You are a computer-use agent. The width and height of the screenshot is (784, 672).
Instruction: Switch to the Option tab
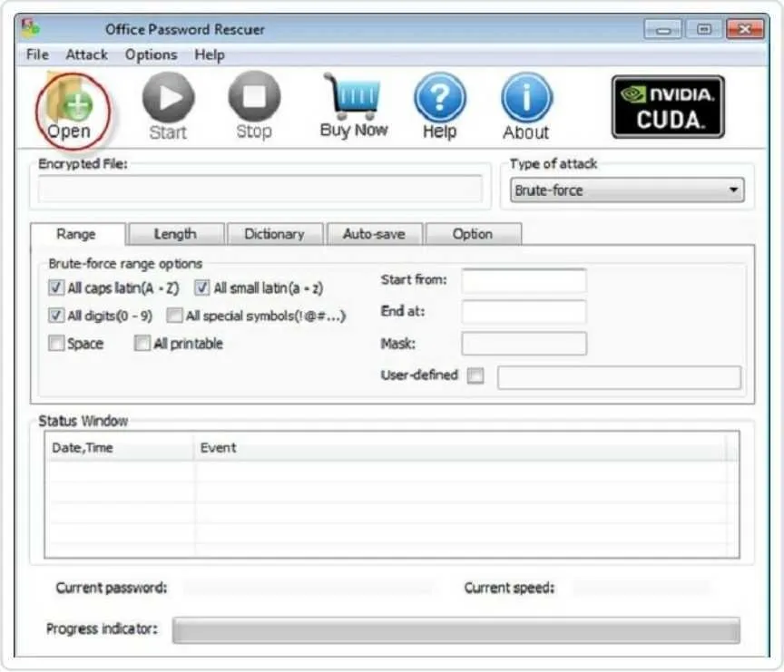click(473, 234)
